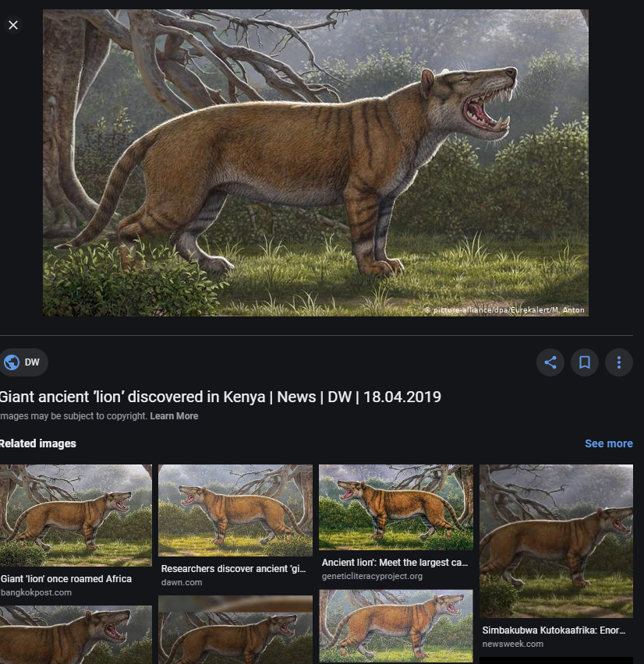The image size is (644, 664).
Task: Click bangkokpost.com source text
Action: click(x=36, y=593)
